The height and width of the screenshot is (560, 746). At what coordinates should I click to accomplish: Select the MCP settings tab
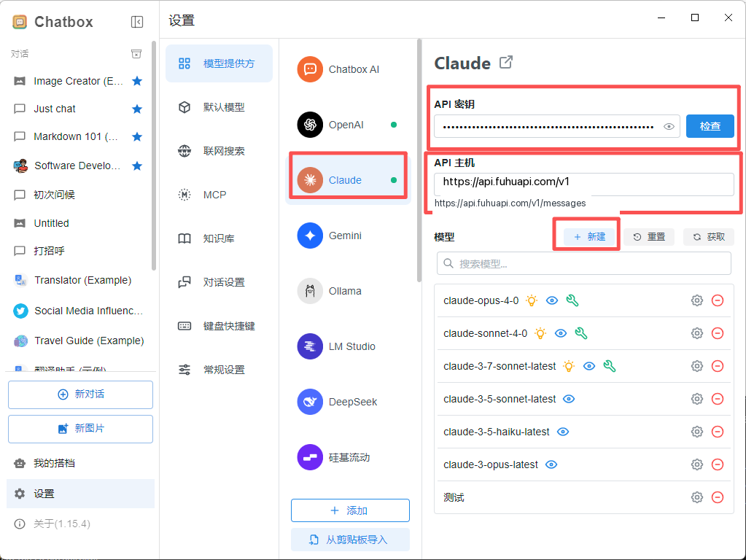click(219, 195)
